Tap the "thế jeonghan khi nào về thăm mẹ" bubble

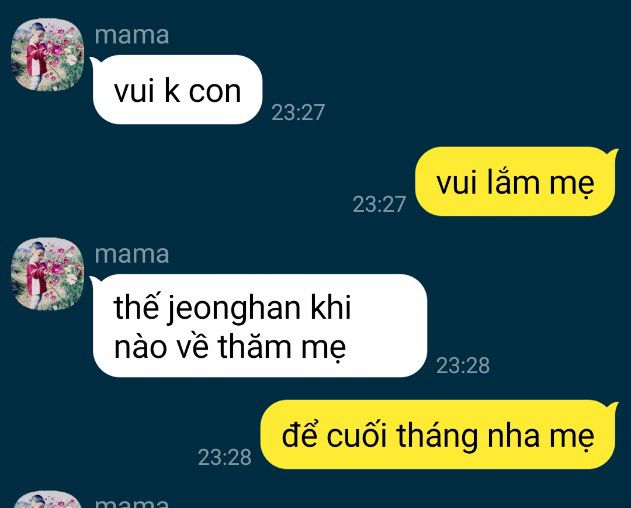tap(258, 326)
